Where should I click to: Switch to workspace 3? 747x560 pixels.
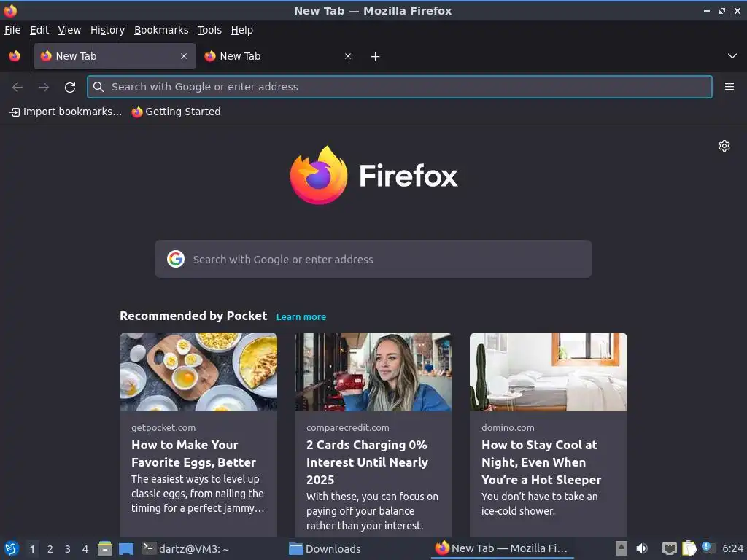point(68,549)
